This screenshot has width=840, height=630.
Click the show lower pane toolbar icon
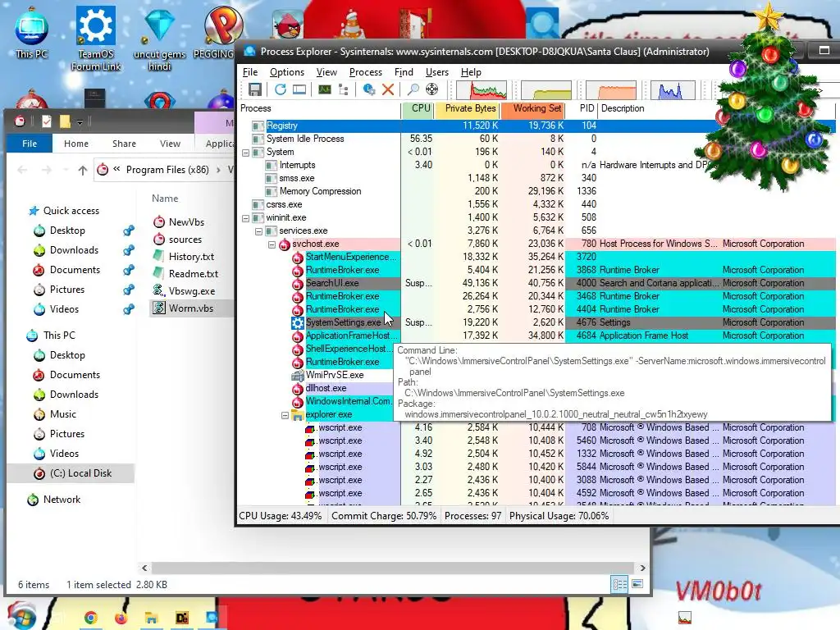299,89
